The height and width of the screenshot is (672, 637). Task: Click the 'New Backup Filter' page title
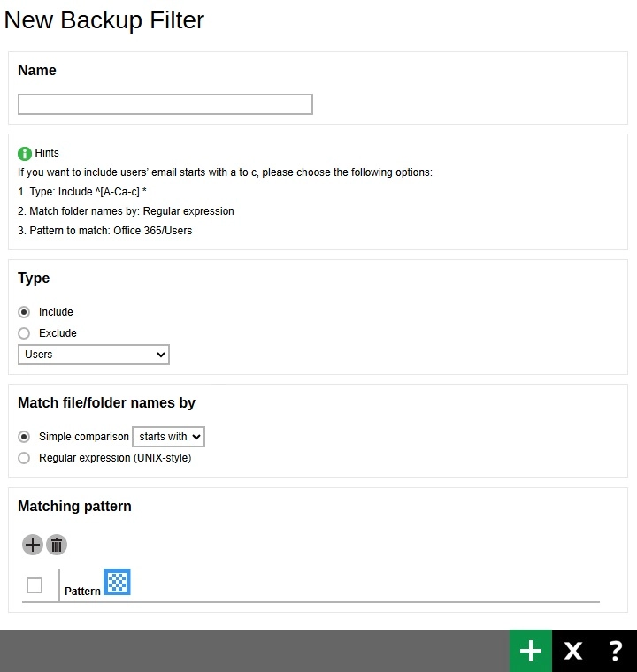click(x=104, y=19)
